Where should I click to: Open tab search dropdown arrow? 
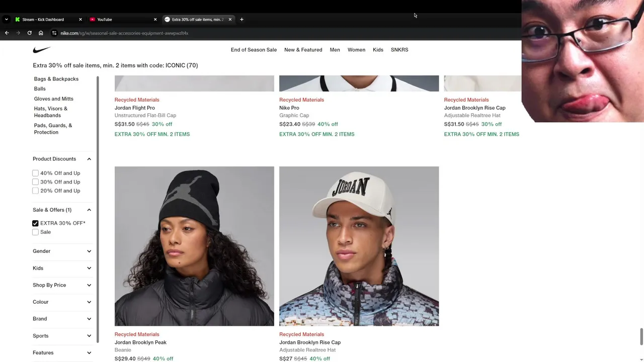click(6, 20)
